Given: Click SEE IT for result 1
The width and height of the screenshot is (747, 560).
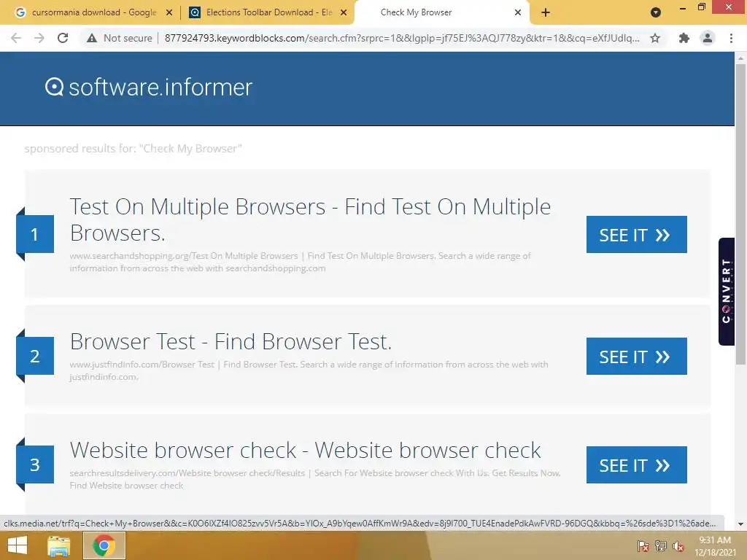Looking at the screenshot, I should pyautogui.click(x=636, y=234).
